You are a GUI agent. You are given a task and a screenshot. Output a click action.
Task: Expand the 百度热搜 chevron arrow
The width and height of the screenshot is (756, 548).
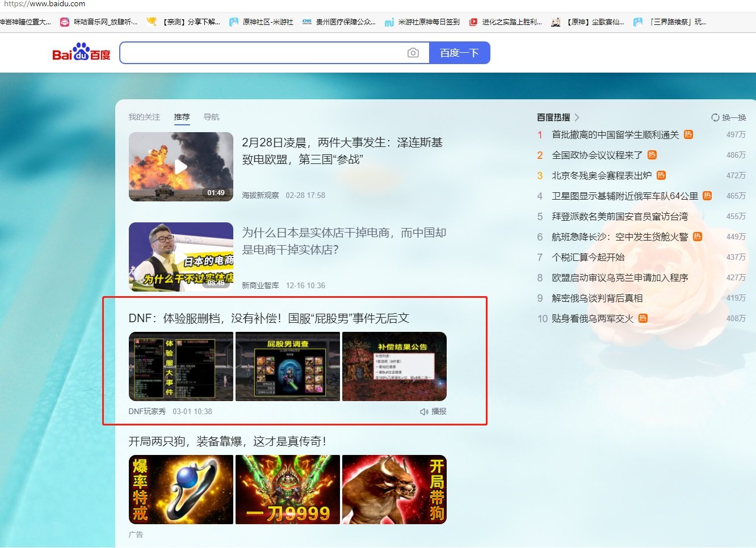[x=577, y=117]
